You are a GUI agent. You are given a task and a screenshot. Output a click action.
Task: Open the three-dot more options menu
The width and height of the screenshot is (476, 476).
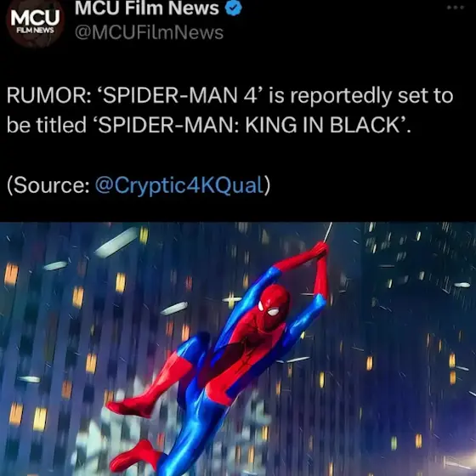pos(456,8)
